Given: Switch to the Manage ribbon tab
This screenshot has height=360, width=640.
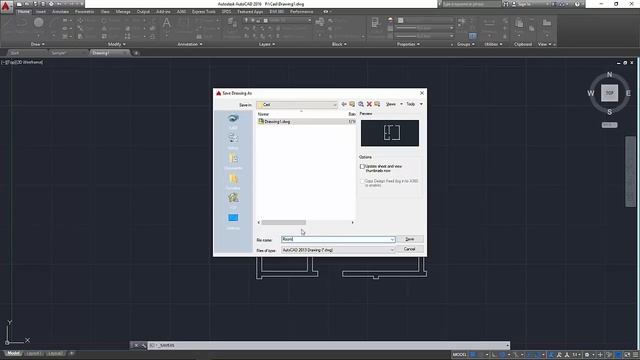Looking at the screenshot, I should point(123,12).
